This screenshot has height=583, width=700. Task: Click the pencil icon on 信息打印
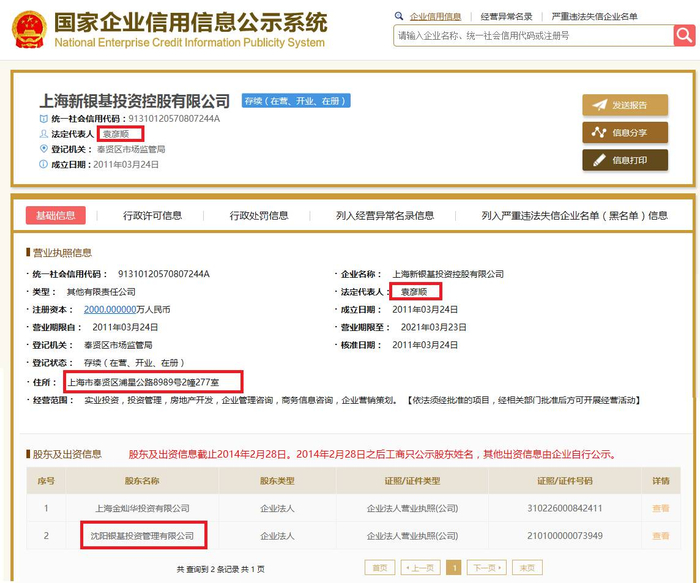click(x=599, y=160)
